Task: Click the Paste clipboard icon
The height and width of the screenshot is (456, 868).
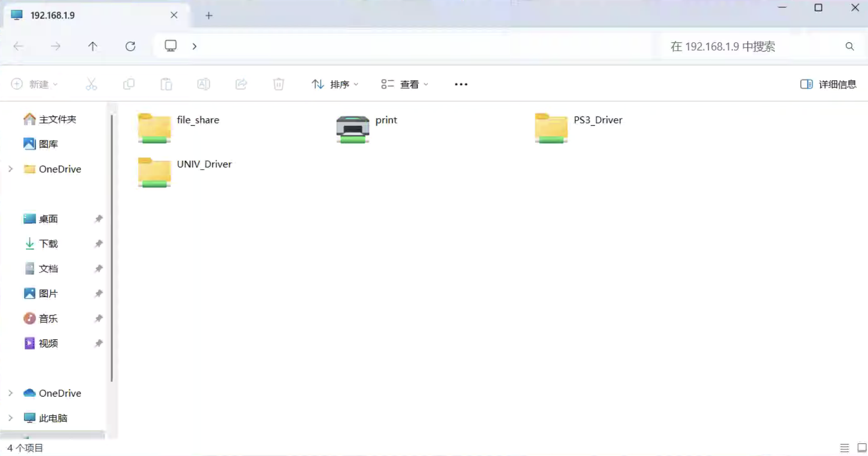Action: 166,84
